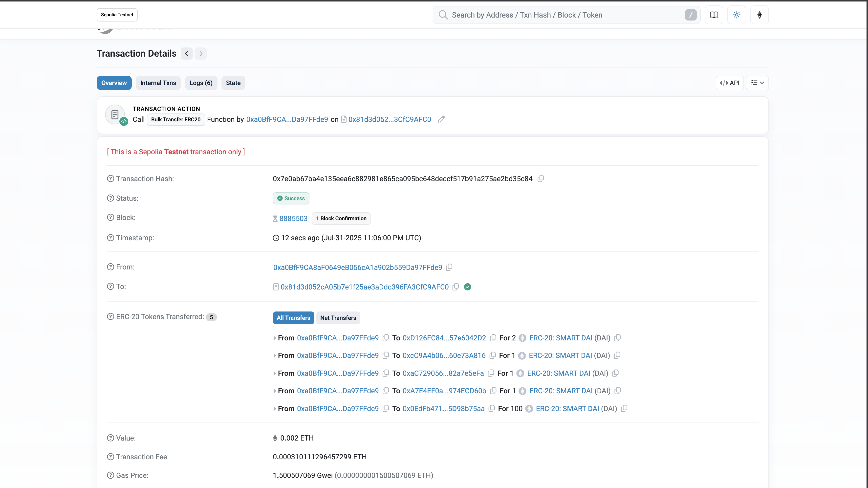Copy the Transaction Hash

pyautogui.click(x=541, y=179)
